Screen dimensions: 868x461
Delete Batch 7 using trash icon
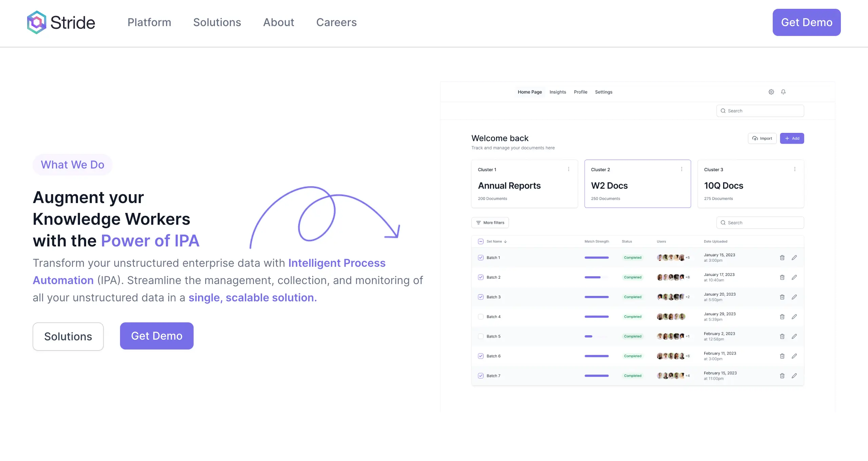coord(782,376)
